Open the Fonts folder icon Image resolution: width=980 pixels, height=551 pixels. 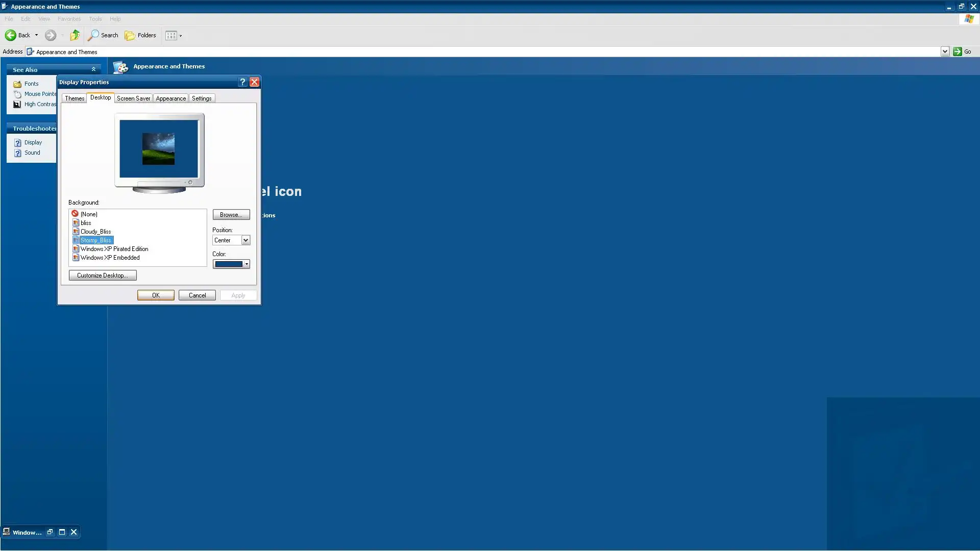[x=17, y=84]
